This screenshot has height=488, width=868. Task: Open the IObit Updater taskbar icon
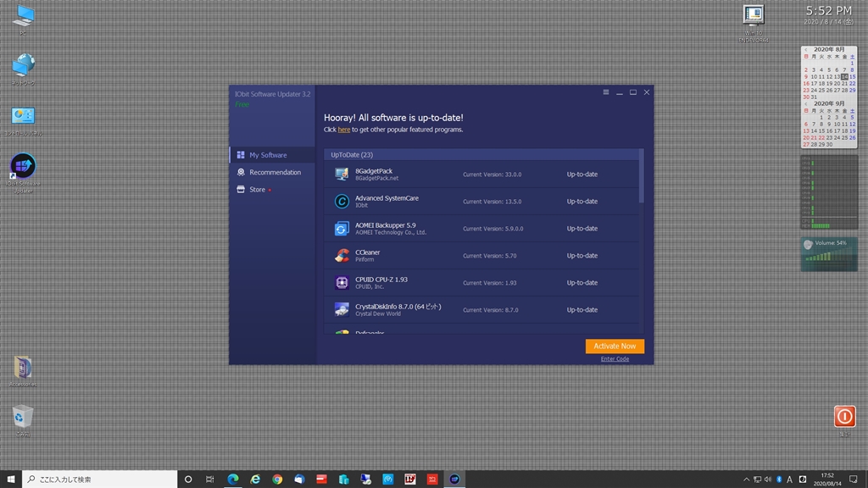click(x=454, y=480)
